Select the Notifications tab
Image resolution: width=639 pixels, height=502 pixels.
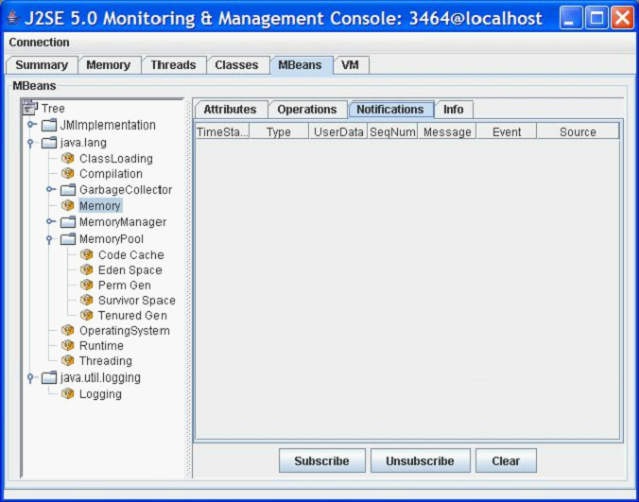pos(390,110)
